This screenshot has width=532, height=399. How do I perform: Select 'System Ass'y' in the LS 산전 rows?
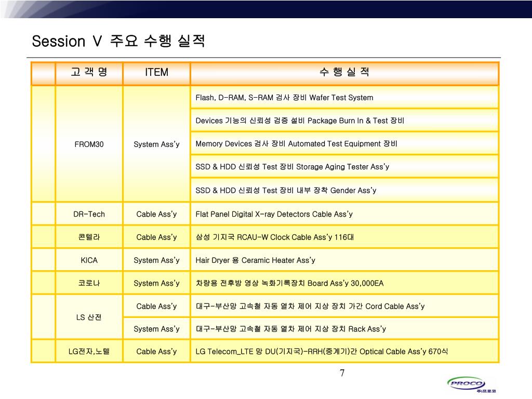tap(156, 329)
